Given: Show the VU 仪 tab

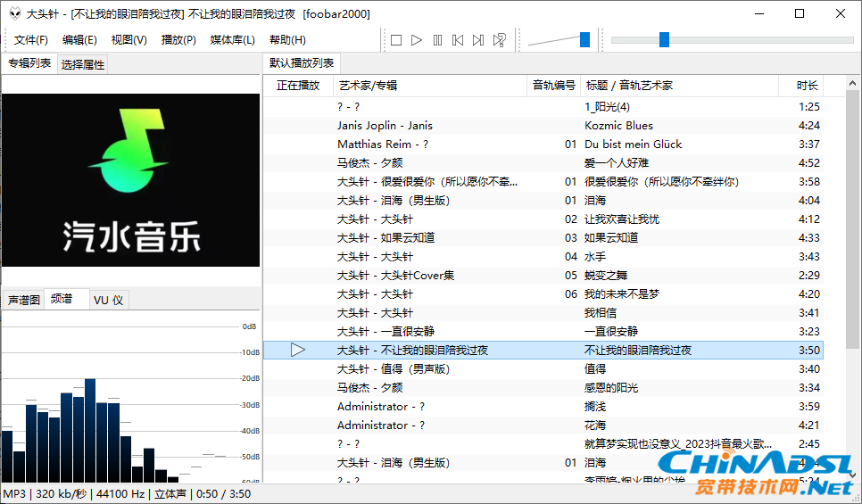Looking at the screenshot, I should click(108, 300).
